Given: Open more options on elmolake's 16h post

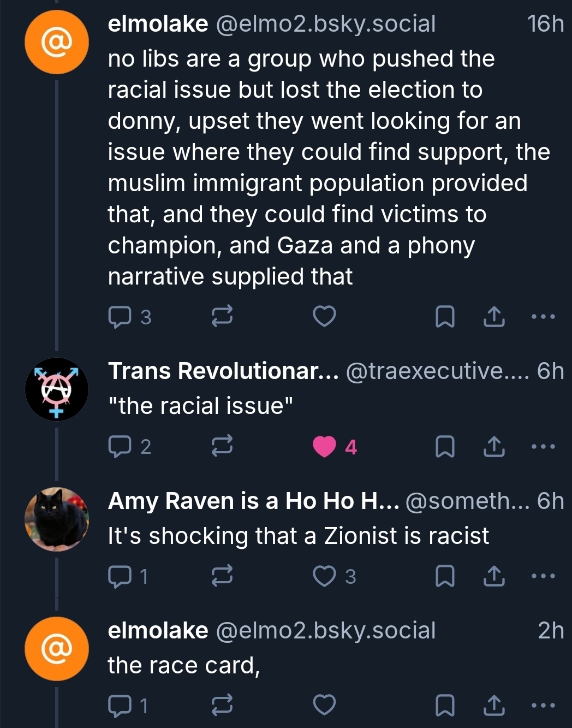Looking at the screenshot, I should pos(544,317).
